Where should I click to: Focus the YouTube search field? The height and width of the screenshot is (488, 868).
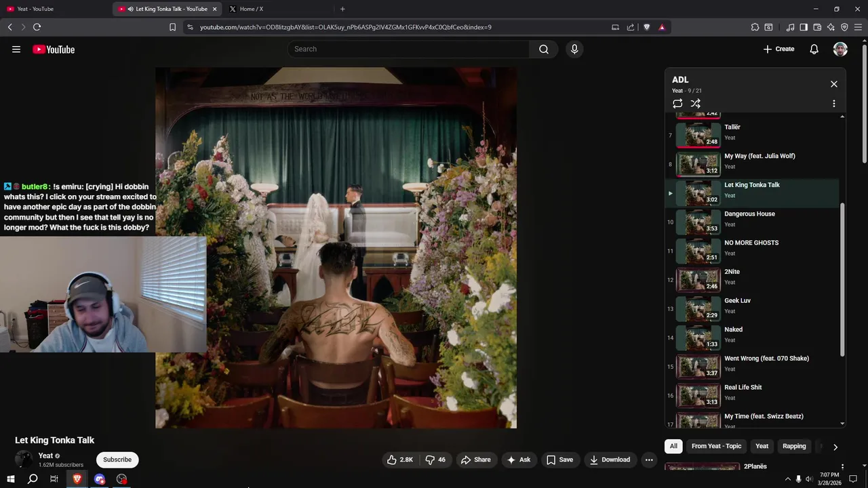point(408,49)
